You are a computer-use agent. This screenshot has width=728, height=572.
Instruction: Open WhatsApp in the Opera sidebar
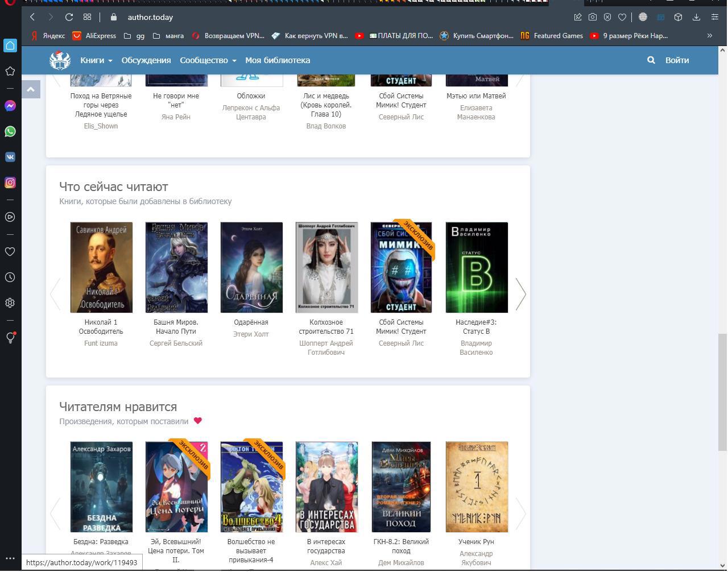point(10,131)
